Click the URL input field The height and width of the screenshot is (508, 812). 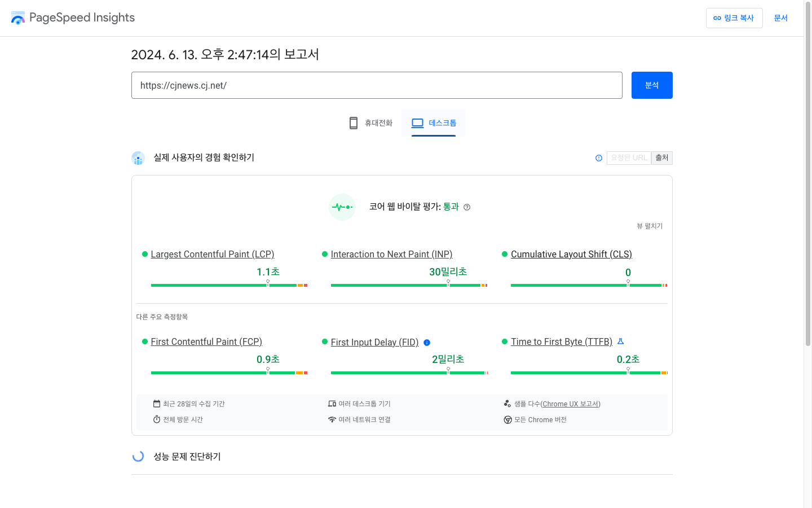click(377, 85)
